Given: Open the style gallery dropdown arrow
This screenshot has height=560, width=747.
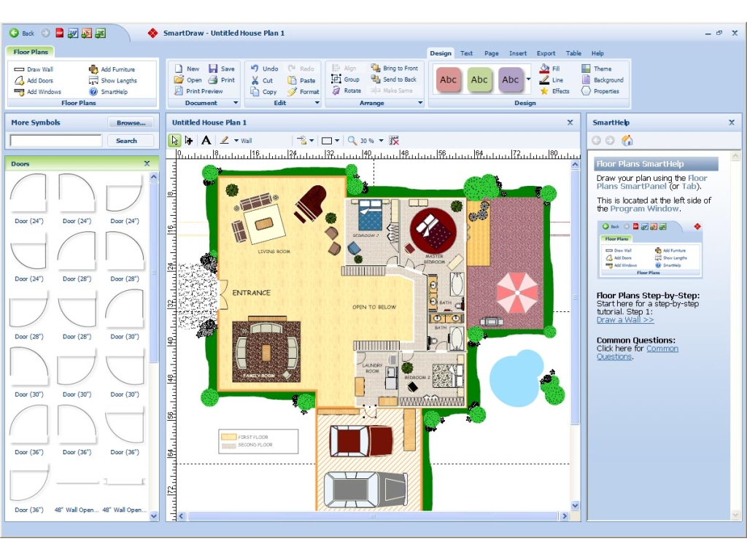Looking at the screenshot, I should pos(528,79).
